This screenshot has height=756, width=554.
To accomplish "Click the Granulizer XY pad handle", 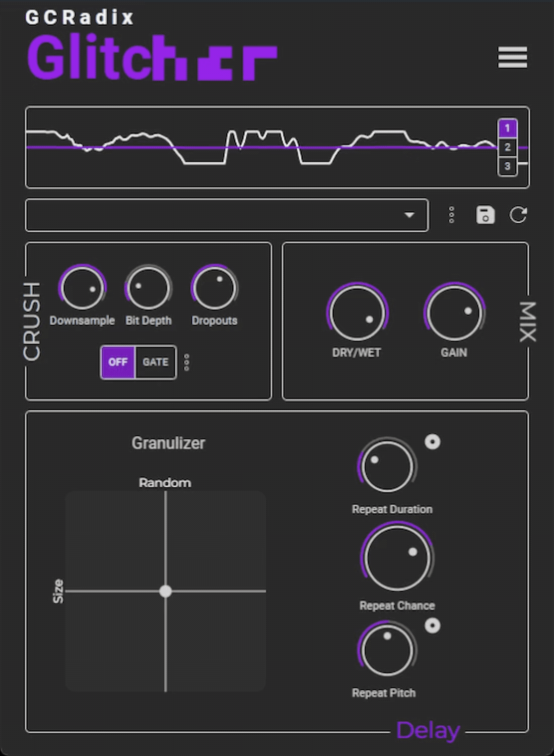I will pyautogui.click(x=165, y=591).
